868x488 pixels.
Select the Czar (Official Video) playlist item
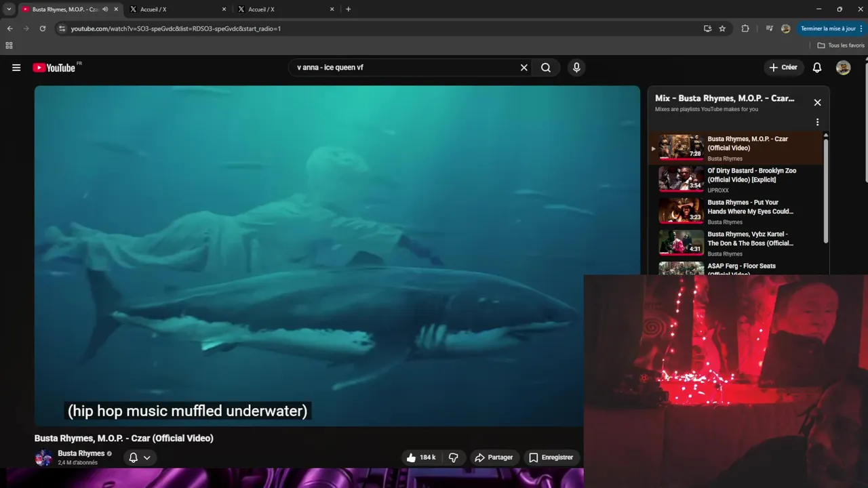[736, 148]
